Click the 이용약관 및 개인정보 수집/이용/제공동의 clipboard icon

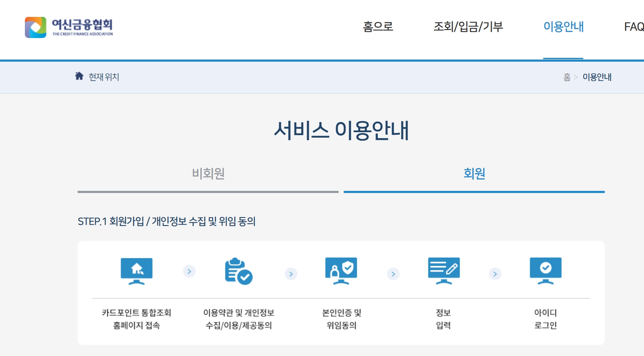point(238,272)
